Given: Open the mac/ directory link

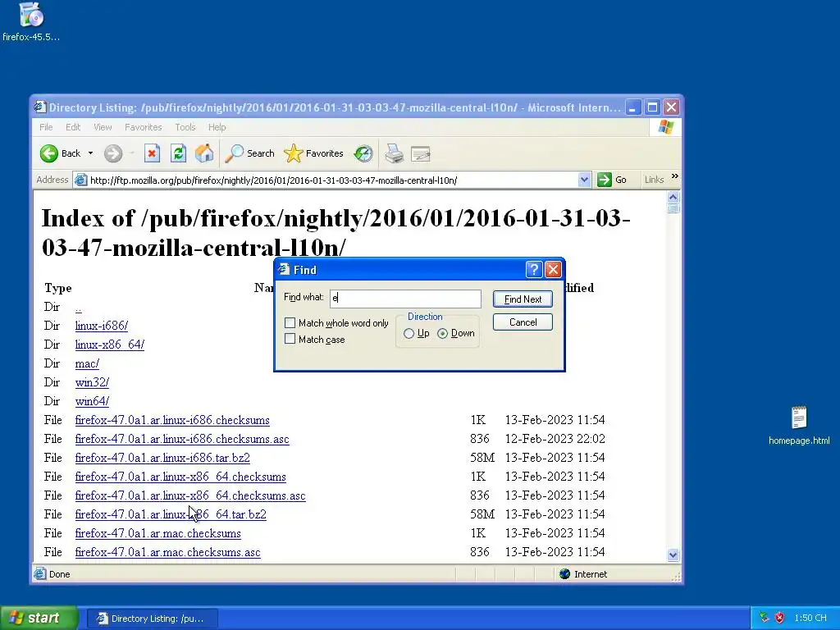Looking at the screenshot, I should tap(87, 363).
